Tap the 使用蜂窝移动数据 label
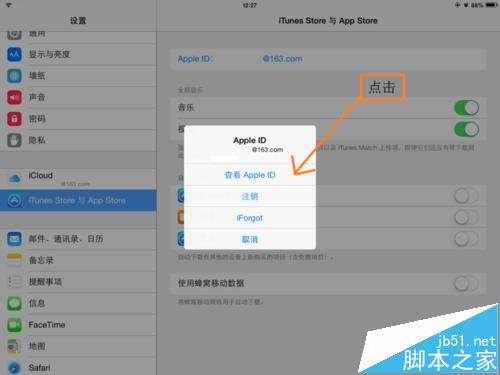The image size is (500, 375). 211,283
